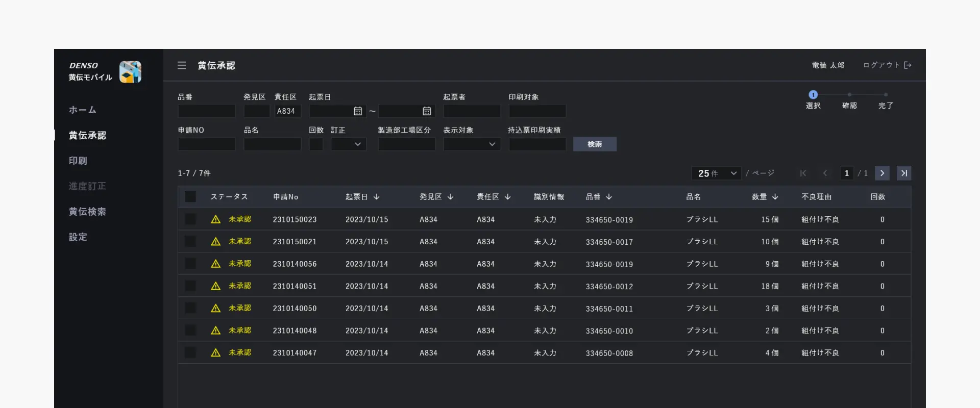Check the row for 申請No 2310150023

coord(190,219)
